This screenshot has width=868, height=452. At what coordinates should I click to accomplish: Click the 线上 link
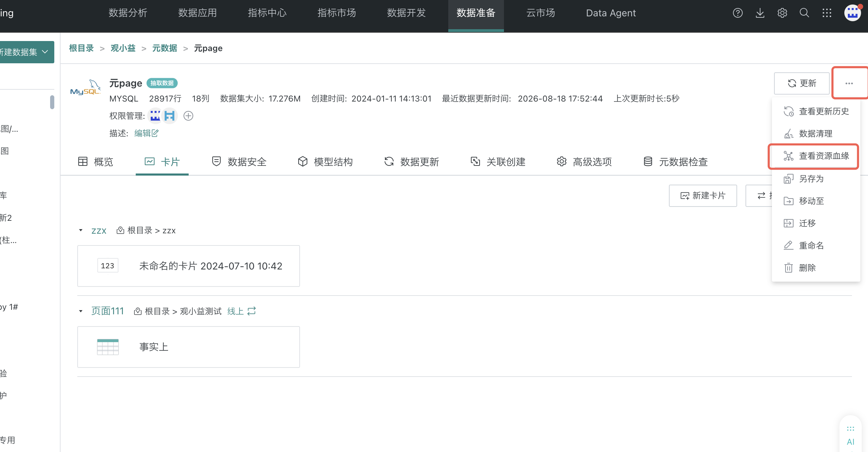pyautogui.click(x=235, y=311)
